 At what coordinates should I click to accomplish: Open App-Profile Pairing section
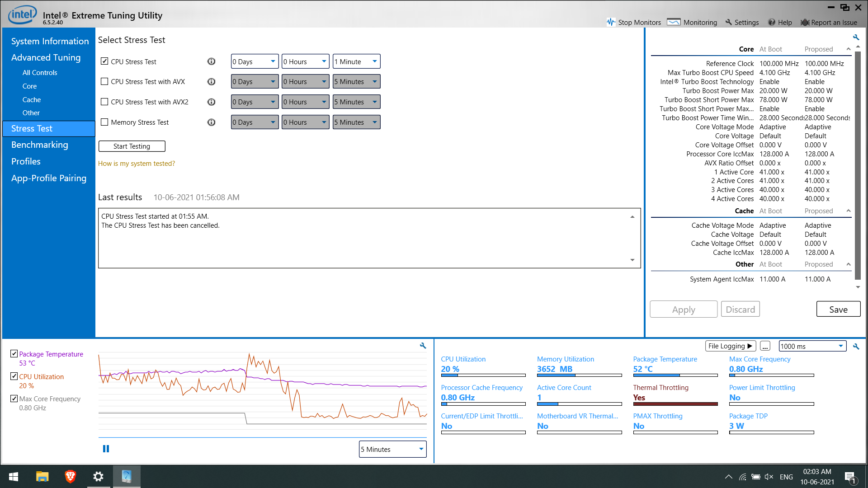click(x=48, y=178)
